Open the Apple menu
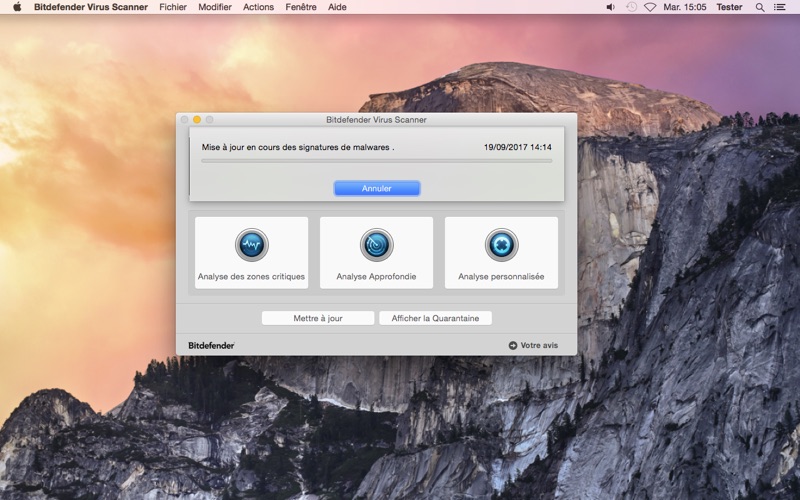The image size is (800, 500). tap(17, 7)
